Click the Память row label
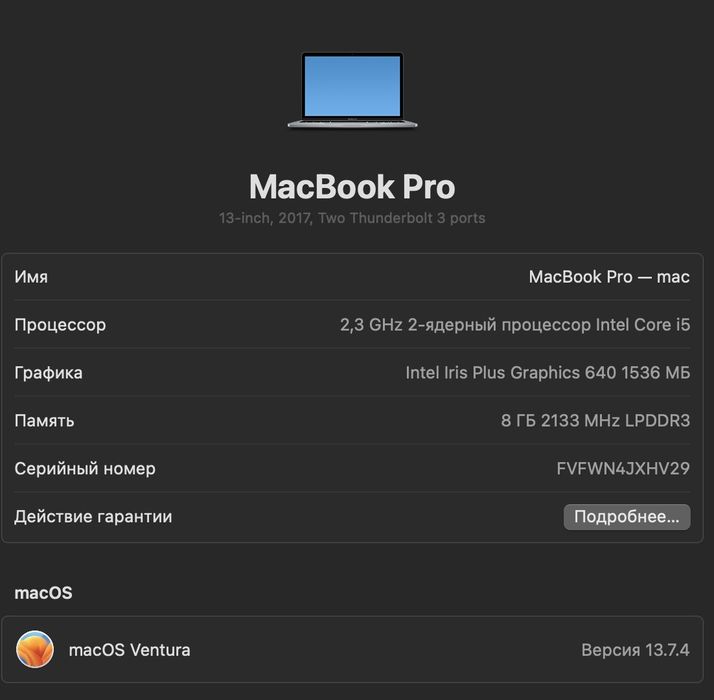 (44, 420)
